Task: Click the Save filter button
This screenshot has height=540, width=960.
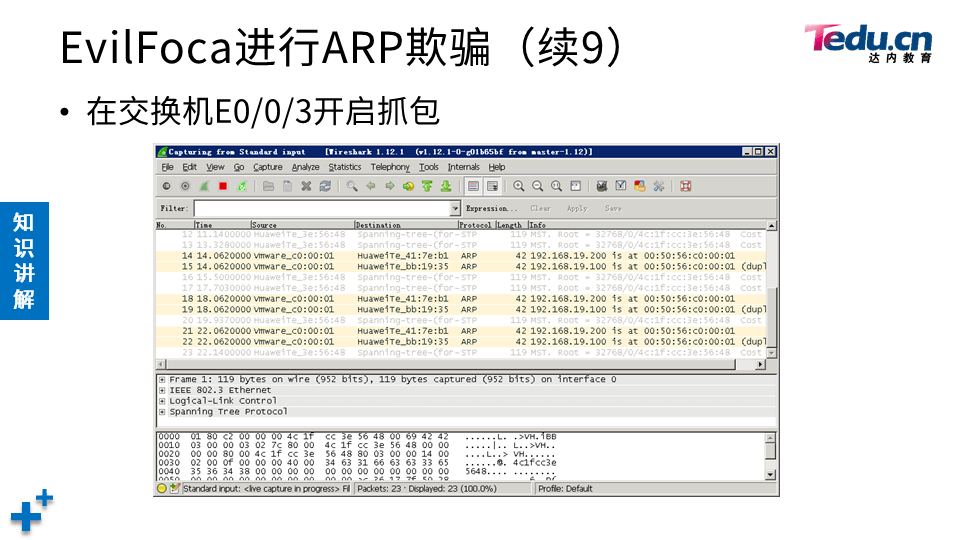Action: point(613,209)
